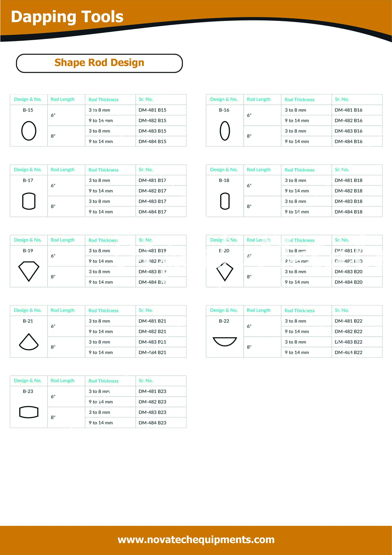Image resolution: width=392 pixels, height=555 pixels.
Task: Click the B-16 narrow oval shape icon
Action: (x=225, y=131)
